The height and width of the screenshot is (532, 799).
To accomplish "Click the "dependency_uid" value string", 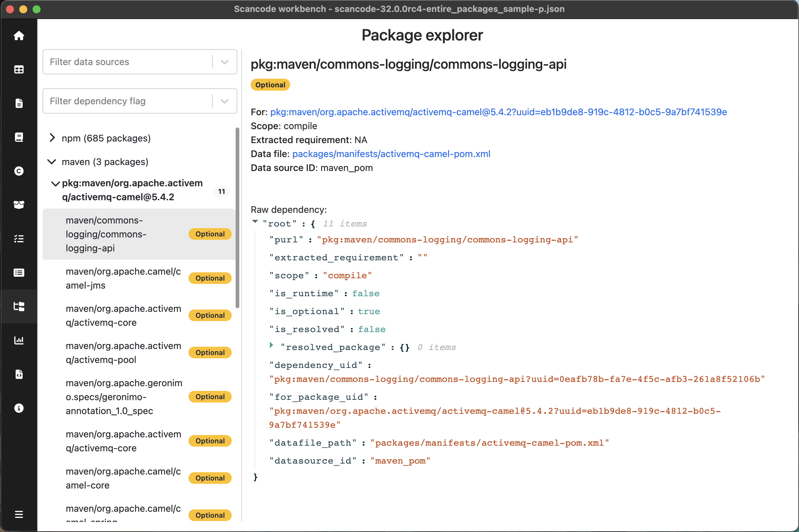I will tap(517, 379).
